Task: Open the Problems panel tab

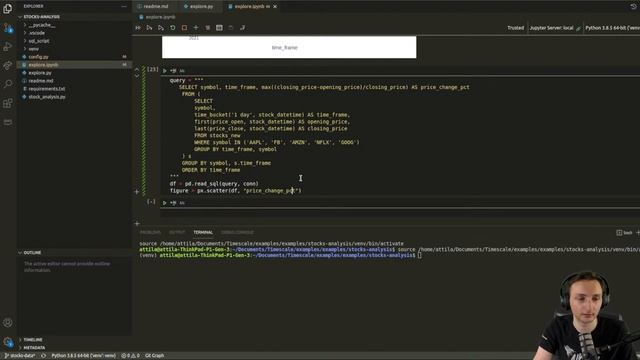Action: (x=150, y=233)
